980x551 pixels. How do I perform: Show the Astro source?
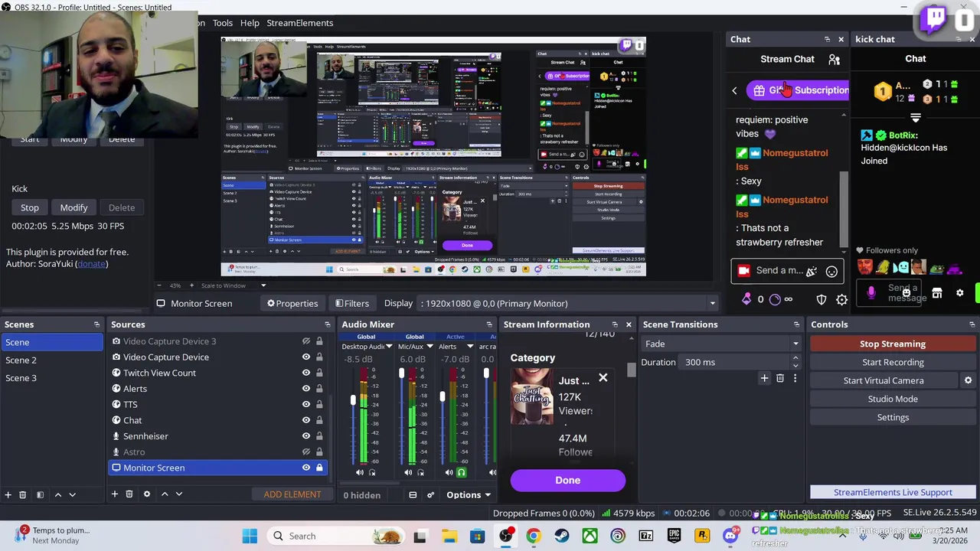pos(306,452)
